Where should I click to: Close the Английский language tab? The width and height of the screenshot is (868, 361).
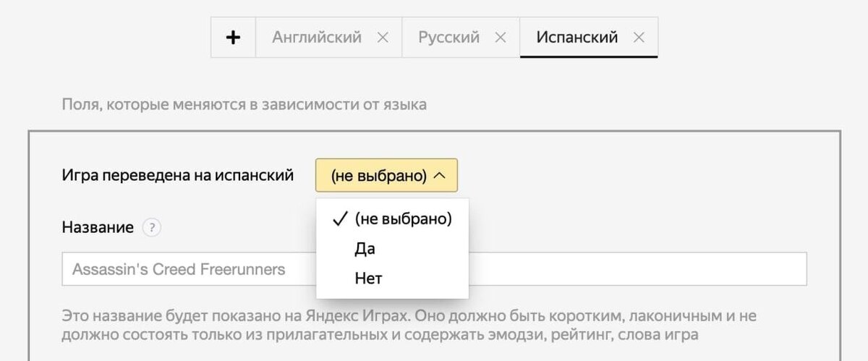click(x=383, y=38)
